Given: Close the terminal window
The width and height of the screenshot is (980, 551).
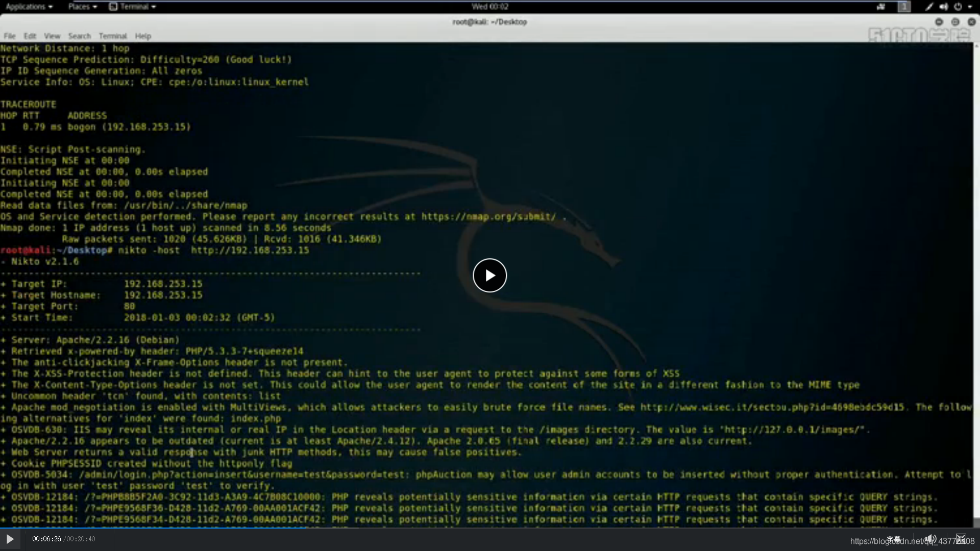Looking at the screenshot, I should click(x=971, y=22).
